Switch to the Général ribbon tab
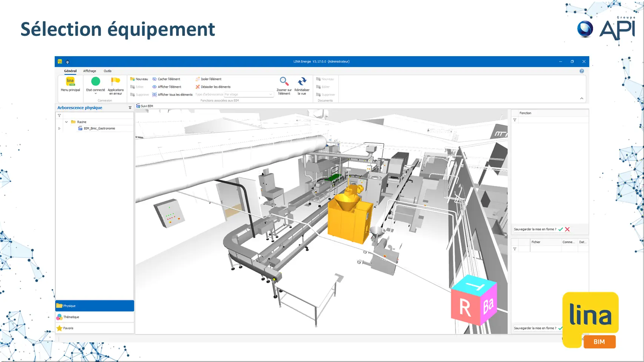The width and height of the screenshot is (644, 362). [70, 71]
